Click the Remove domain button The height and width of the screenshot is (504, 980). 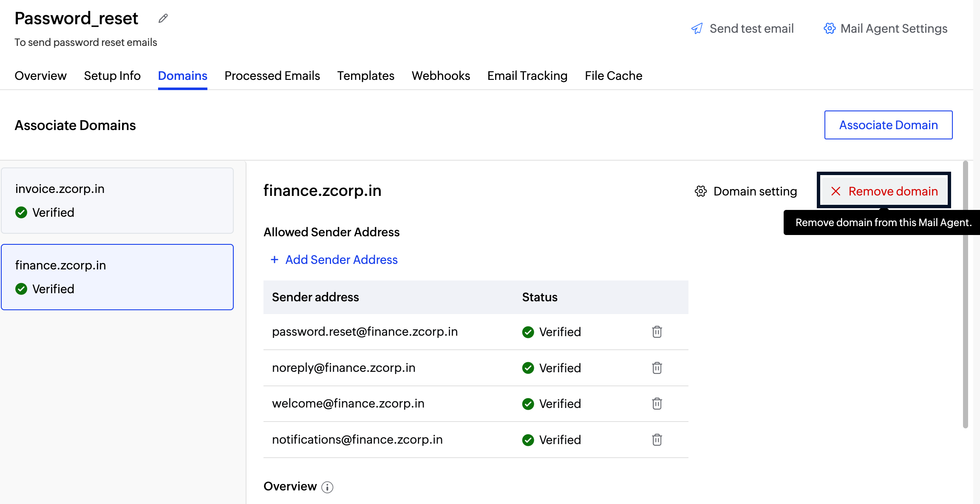pos(884,191)
